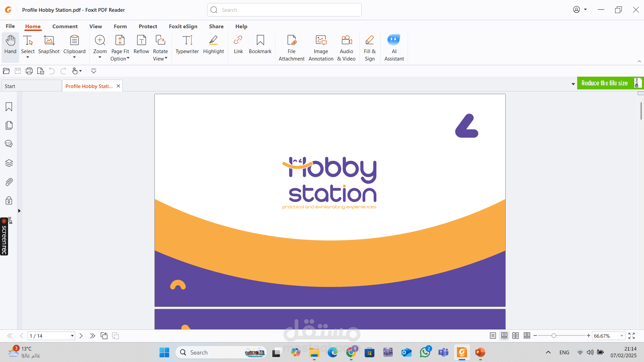Launch Fill & Sign

point(370,48)
